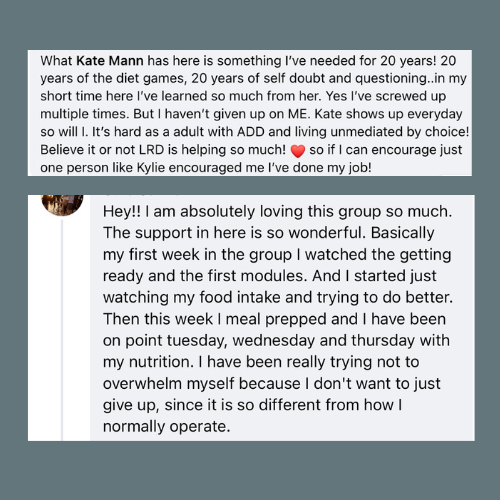Select the first testimonial comment box
Viewport: 500px width, 500px height.
250,113
